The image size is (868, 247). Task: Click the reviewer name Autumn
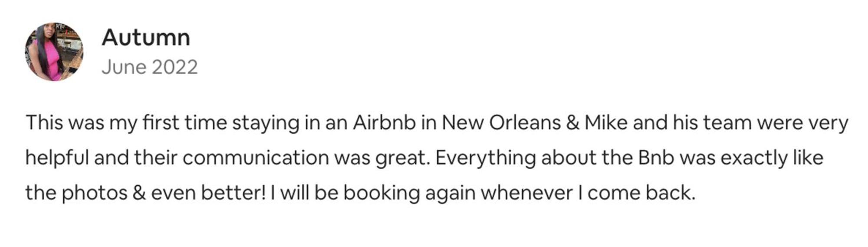(146, 37)
